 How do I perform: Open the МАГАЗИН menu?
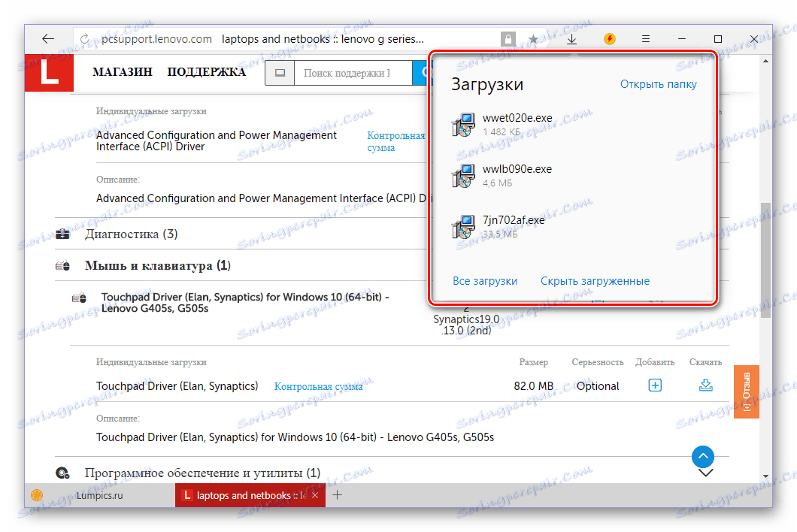tap(123, 72)
